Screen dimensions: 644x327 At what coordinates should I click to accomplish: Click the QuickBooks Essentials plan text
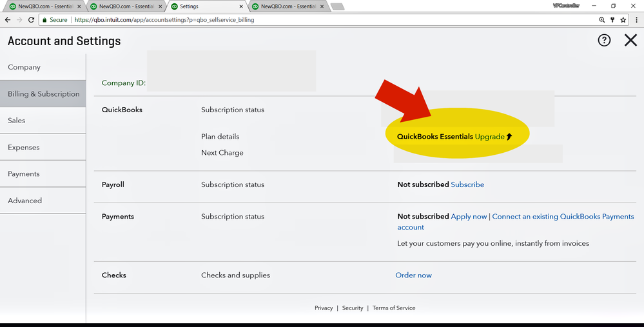click(435, 137)
